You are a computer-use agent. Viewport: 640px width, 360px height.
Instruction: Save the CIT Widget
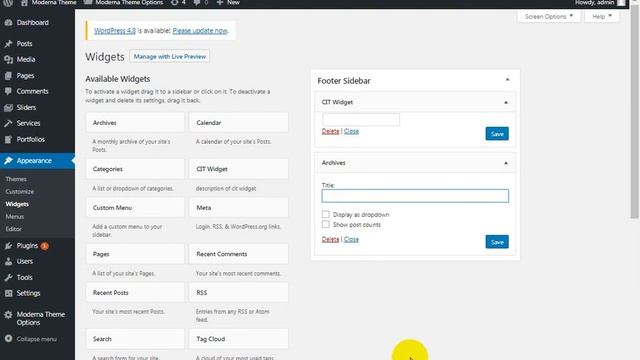[x=497, y=134]
